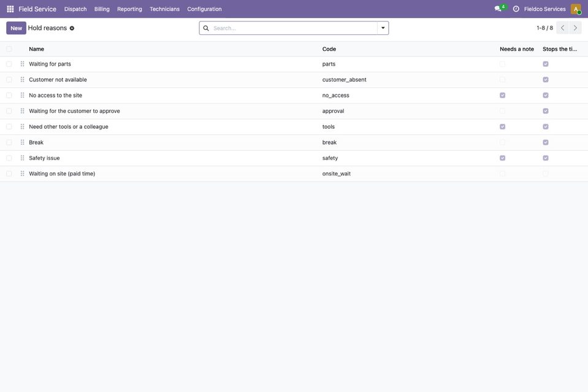588x392 pixels.
Task: Sort by the Name column header
Action: click(36, 49)
